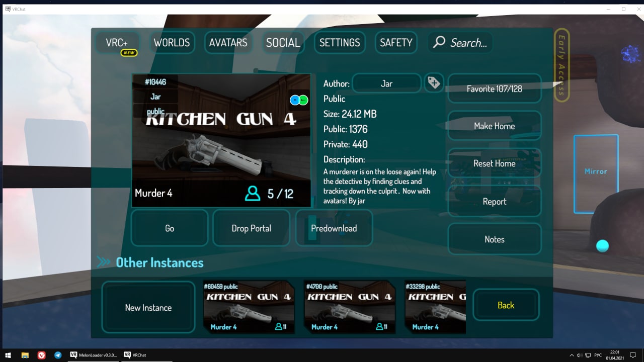The width and height of the screenshot is (644, 362).
Task: Open the VRC+ tab
Action: [117, 43]
